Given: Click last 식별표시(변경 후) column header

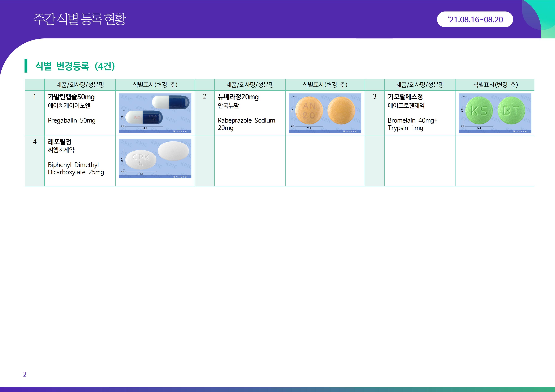Looking at the screenshot, I should pos(495,85).
